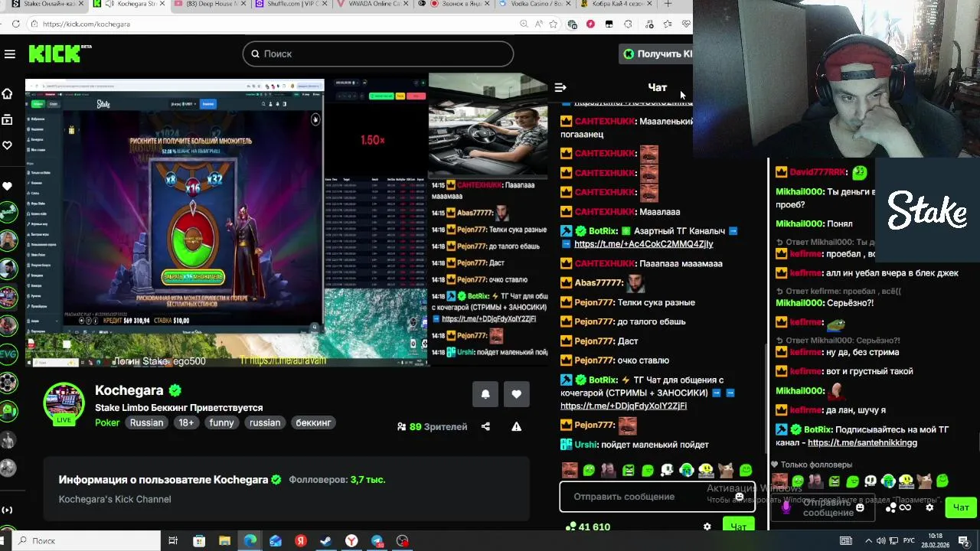
Task: Click the Kochegara channel name heading
Action: [129, 390]
